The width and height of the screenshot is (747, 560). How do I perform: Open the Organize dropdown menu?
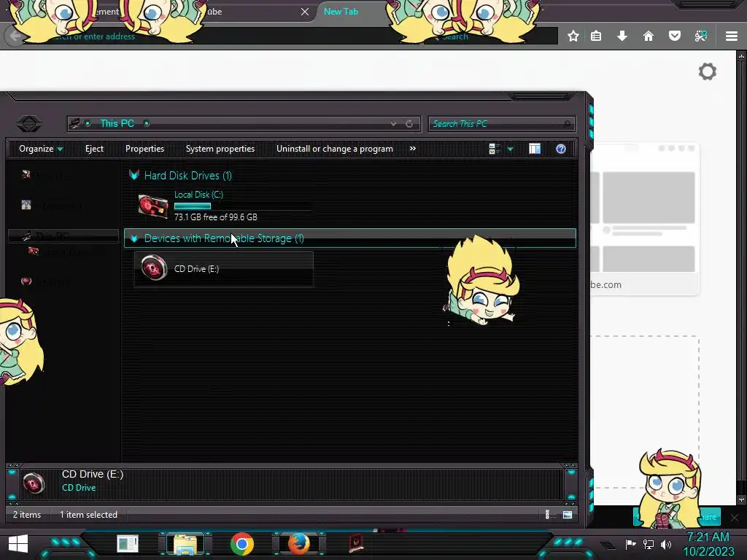pyautogui.click(x=41, y=149)
